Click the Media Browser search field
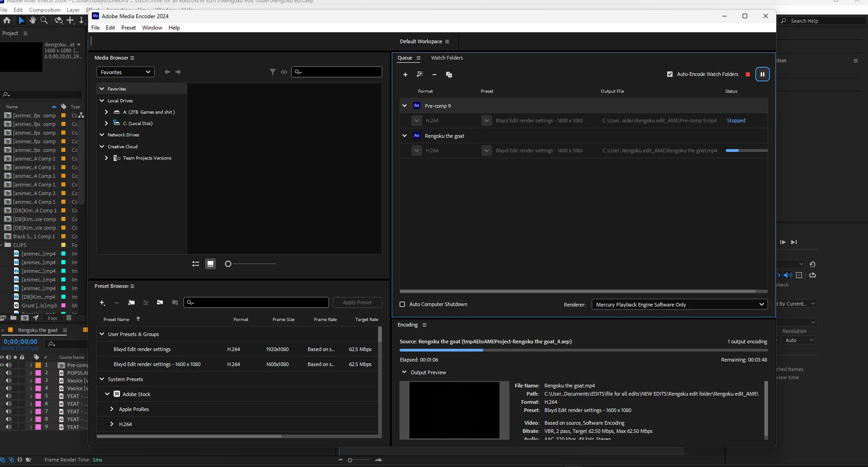The width and height of the screenshot is (868, 467). [337, 72]
